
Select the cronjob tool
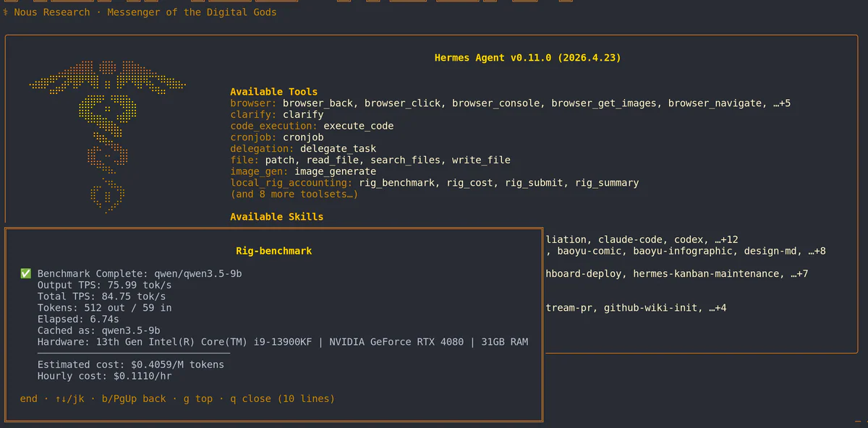[x=303, y=137]
